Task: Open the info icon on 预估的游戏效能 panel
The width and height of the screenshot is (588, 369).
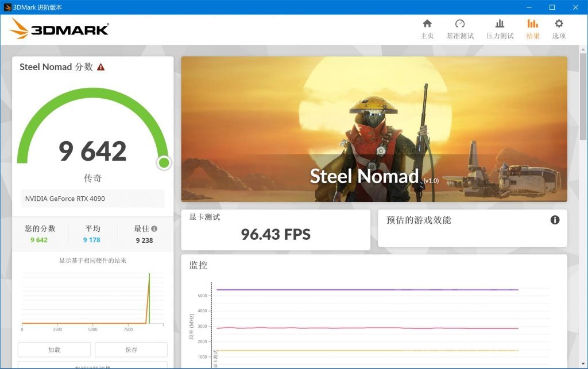Action: click(555, 220)
